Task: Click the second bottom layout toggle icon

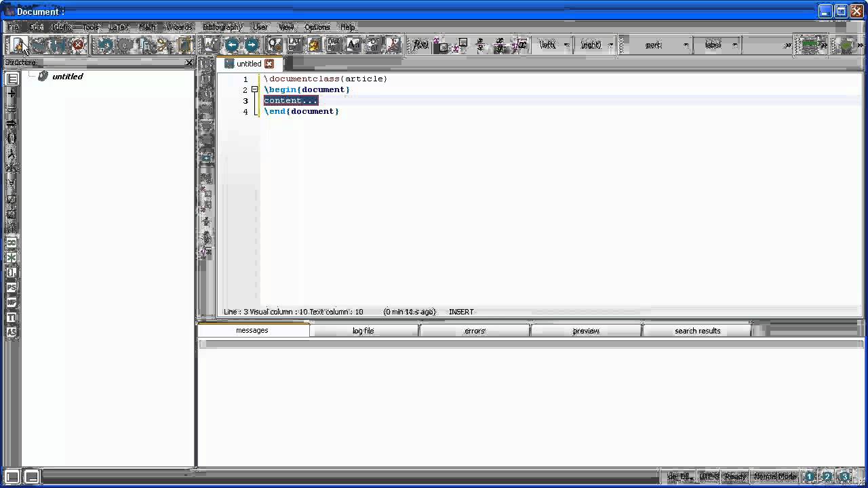Action: coord(31,476)
